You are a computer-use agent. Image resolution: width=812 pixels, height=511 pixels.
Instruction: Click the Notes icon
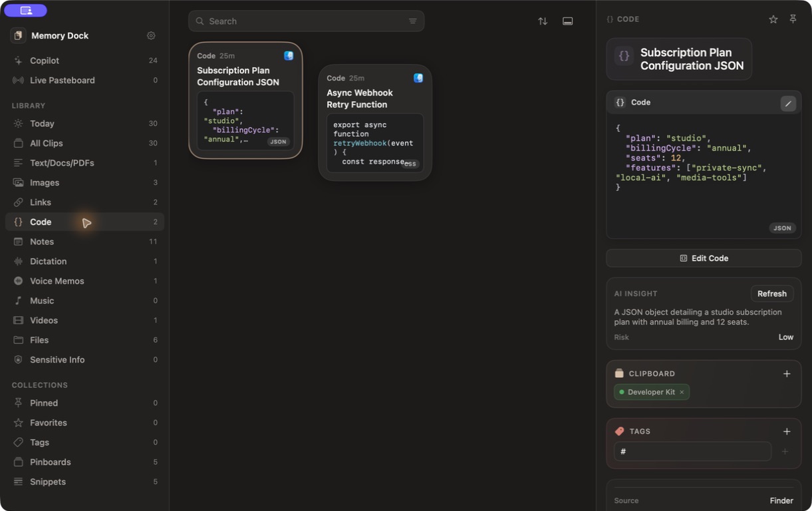pos(18,242)
